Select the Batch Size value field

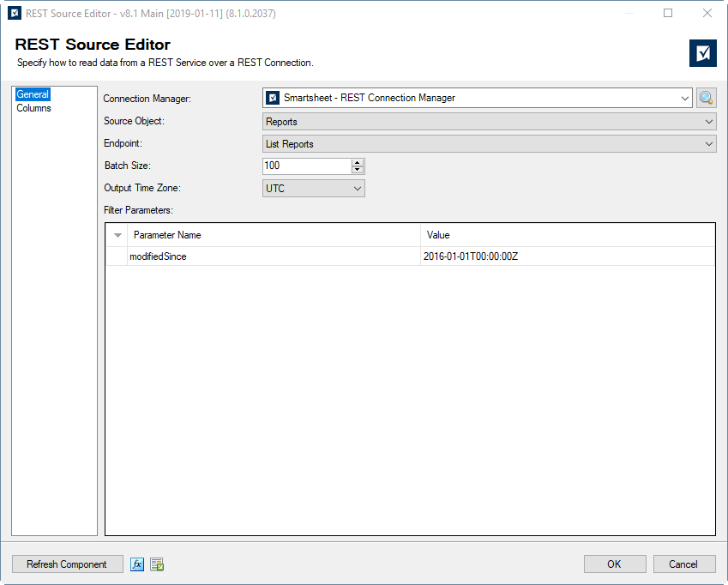click(306, 166)
